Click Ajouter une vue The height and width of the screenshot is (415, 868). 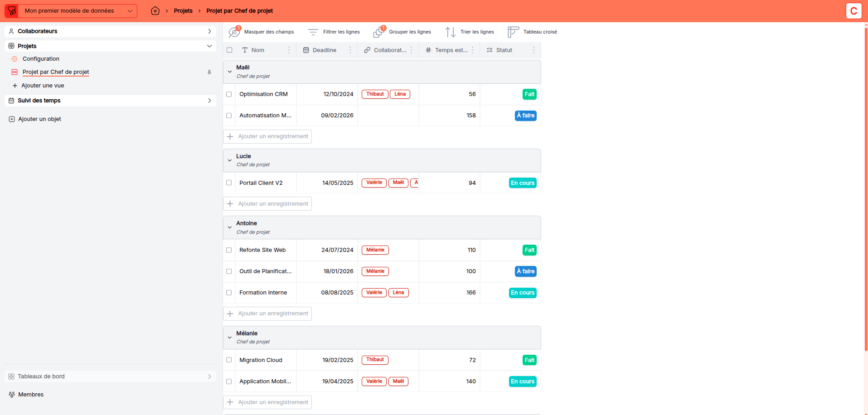coord(43,86)
